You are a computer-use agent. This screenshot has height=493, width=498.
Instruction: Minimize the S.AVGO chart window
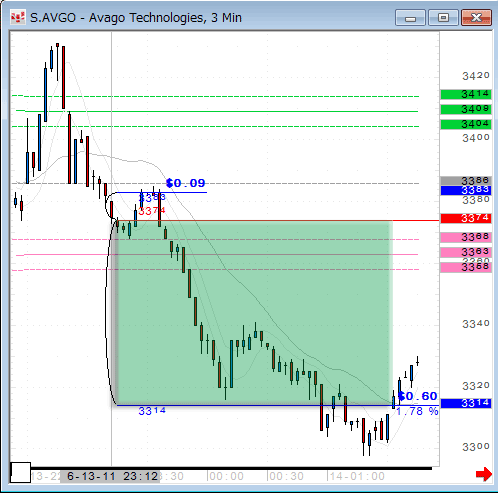410,18
